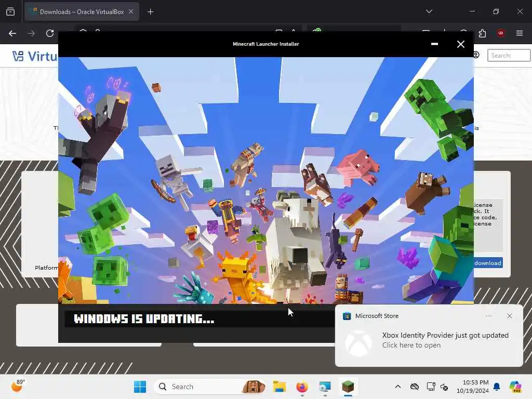Viewport: 532px width, 399px height.
Task: Open File Explorer from the taskbar
Action: point(280,387)
